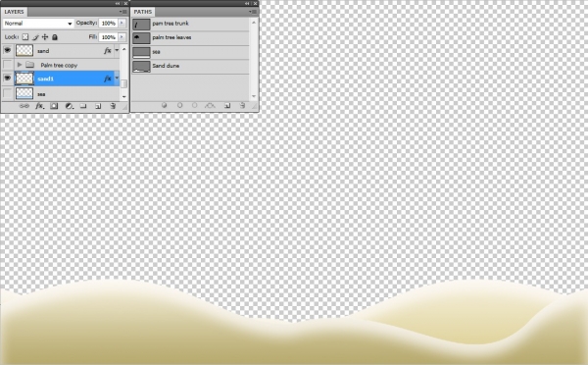The height and width of the screenshot is (365, 588).
Task: Select the palm tree leaves path
Action: pos(190,38)
